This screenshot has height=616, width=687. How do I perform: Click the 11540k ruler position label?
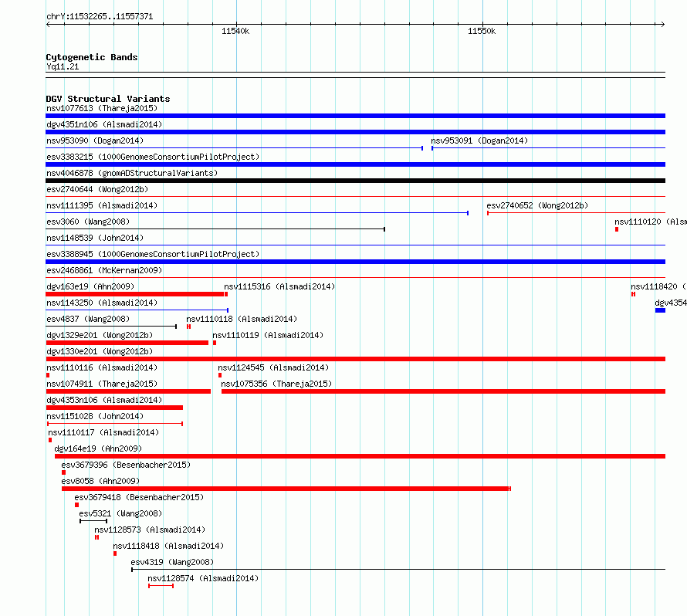click(x=235, y=31)
